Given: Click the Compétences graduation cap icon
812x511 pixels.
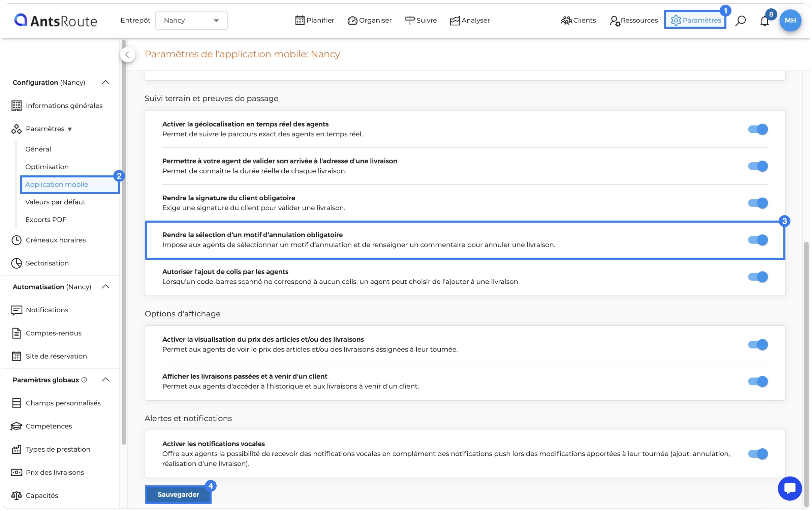Looking at the screenshot, I should 16,426.
